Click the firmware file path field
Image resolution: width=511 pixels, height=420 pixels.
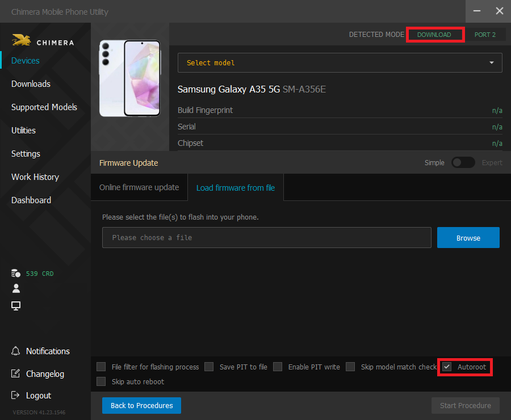coord(266,238)
